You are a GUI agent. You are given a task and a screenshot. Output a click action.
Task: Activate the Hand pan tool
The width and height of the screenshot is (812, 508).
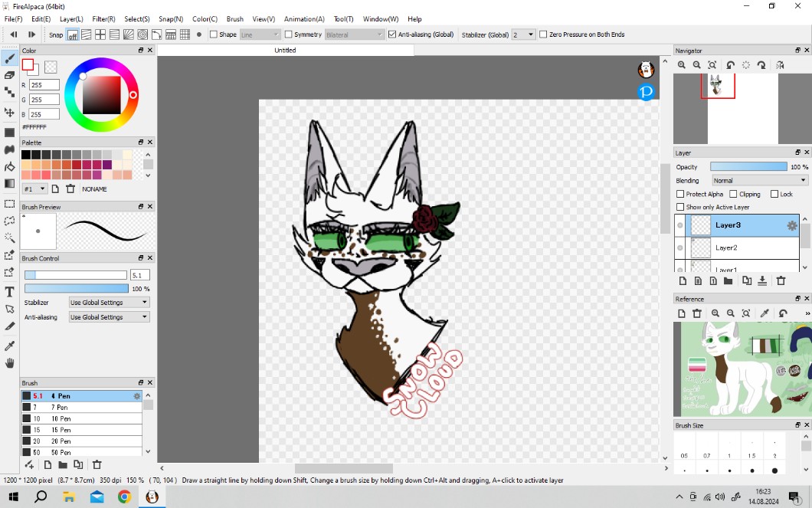[10, 363]
